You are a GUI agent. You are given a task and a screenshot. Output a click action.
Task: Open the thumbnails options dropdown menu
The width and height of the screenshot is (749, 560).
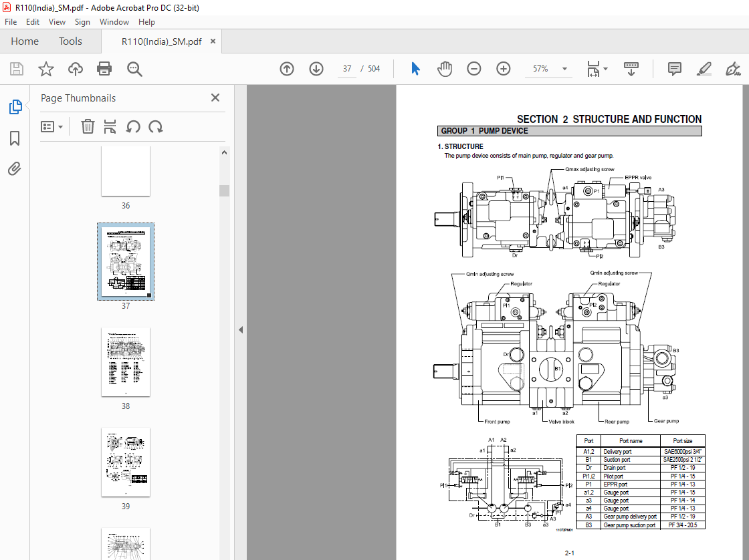52,126
